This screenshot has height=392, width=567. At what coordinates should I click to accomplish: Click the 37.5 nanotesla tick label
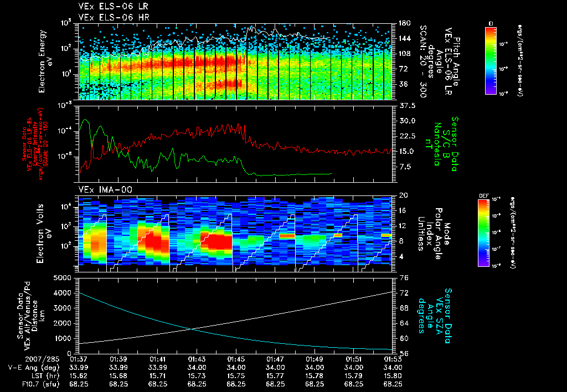tap(407, 106)
